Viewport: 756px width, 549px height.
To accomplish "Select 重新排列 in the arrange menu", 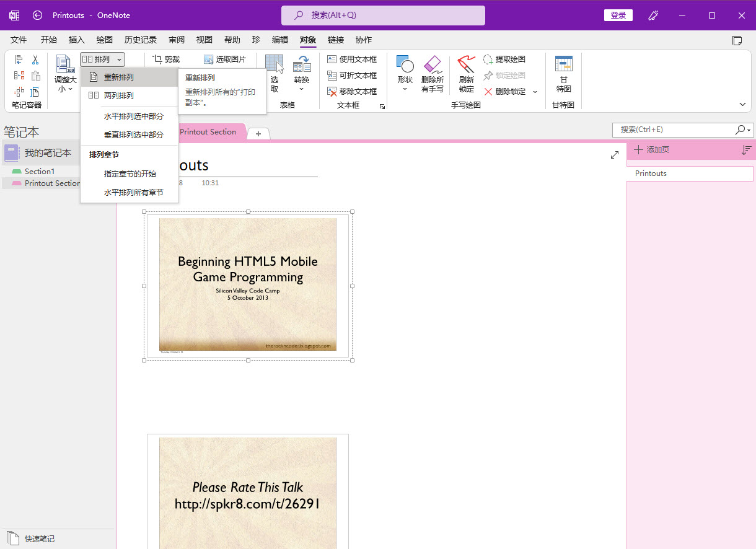I will coord(130,77).
